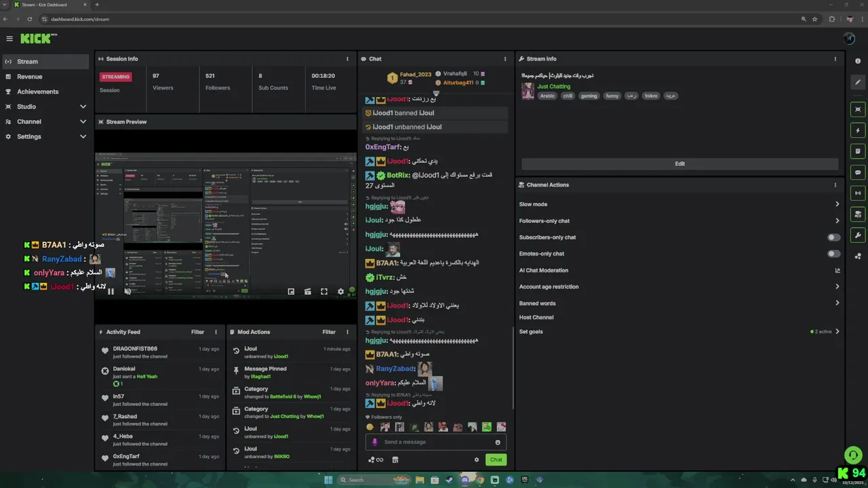Open Windows Start button in taskbar
The image size is (868, 488).
(x=328, y=480)
